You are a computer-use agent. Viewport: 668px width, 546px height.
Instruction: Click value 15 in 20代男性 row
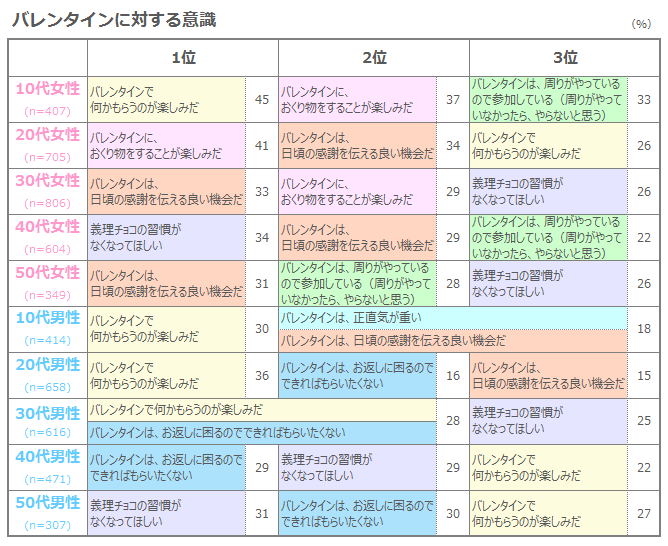644,376
